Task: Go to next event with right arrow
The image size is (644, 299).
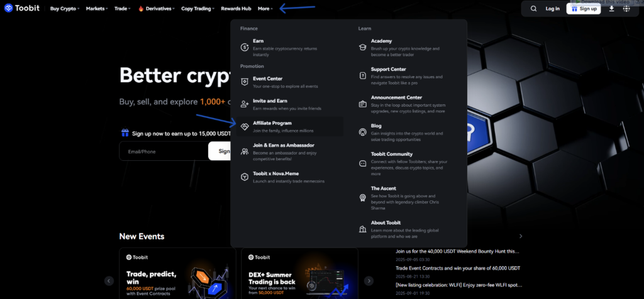Action: (x=369, y=281)
